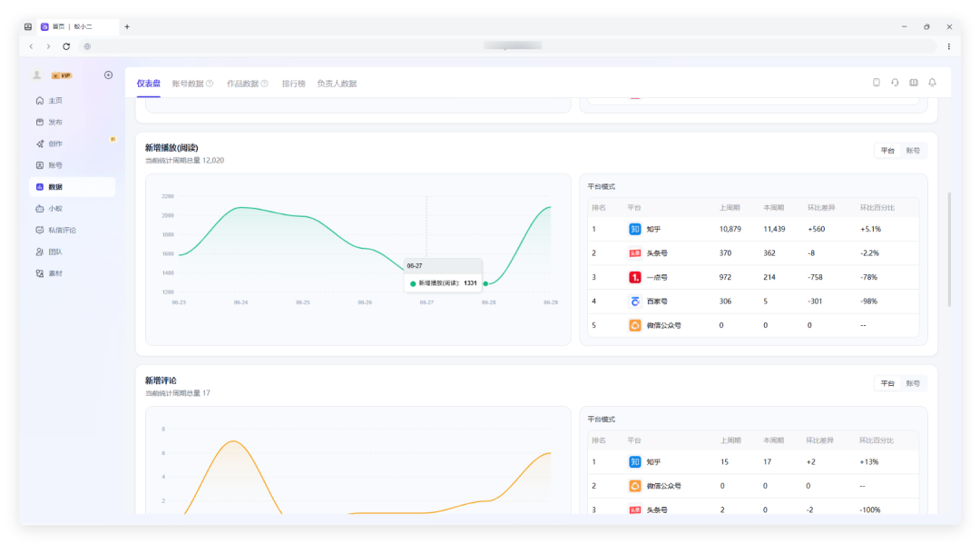Click the user avatar in sidebar
The image size is (980, 544).
coord(37,75)
